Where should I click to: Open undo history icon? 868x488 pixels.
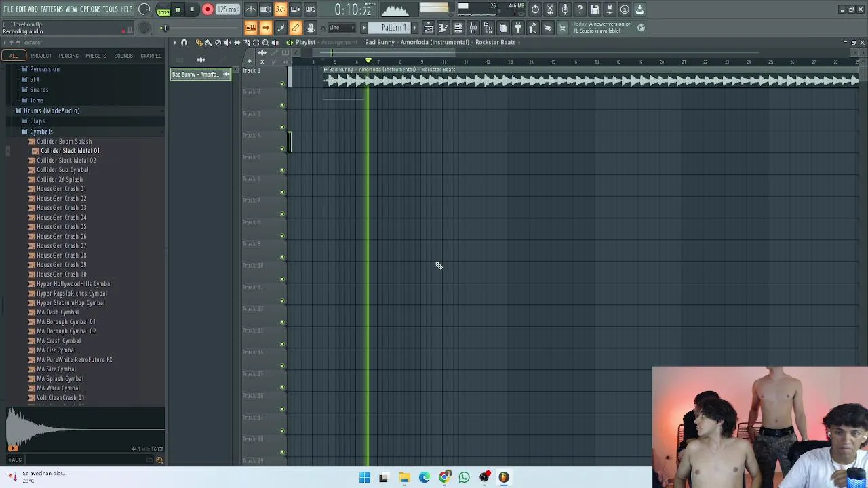(535, 9)
